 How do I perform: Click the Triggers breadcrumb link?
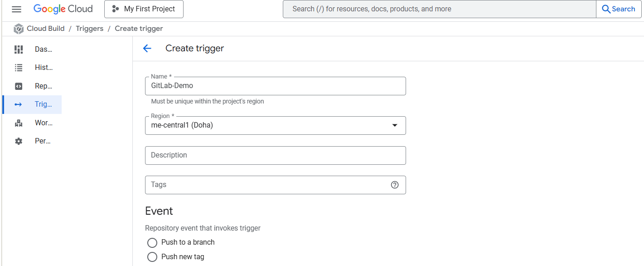(x=89, y=29)
